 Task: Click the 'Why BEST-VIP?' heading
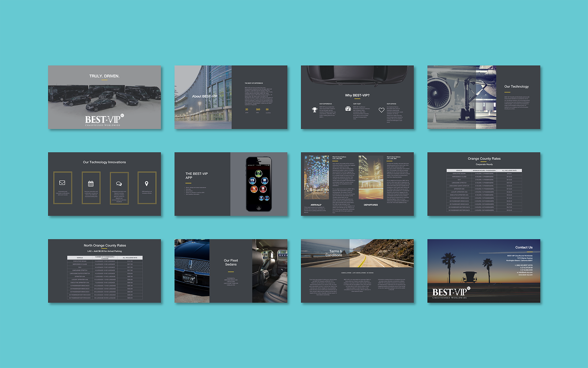coord(357,95)
